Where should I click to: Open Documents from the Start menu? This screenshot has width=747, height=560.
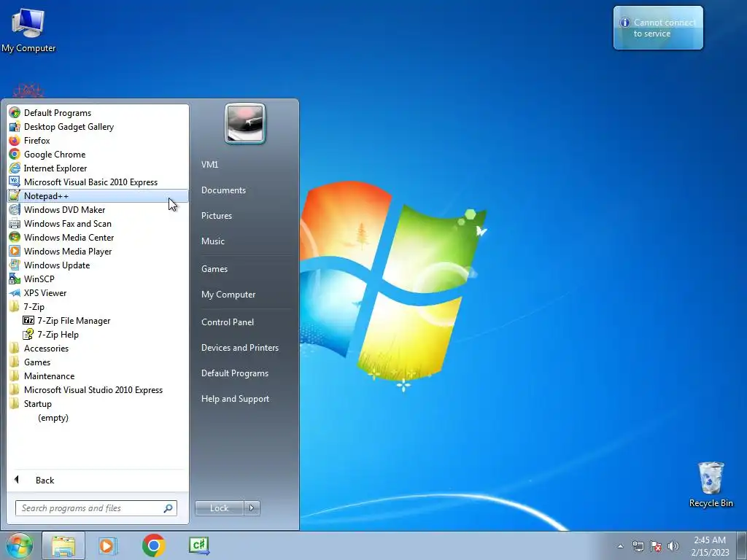(245, 190)
